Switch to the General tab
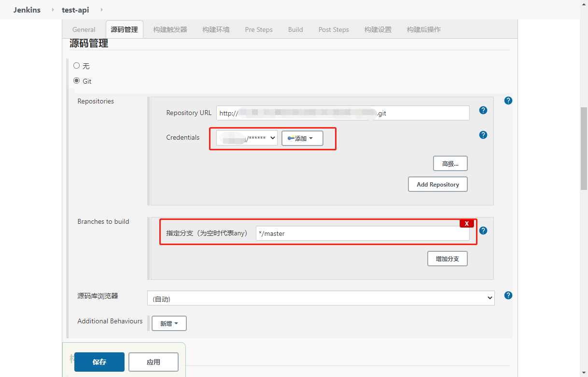This screenshot has width=588, height=377. pyautogui.click(x=84, y=29)
